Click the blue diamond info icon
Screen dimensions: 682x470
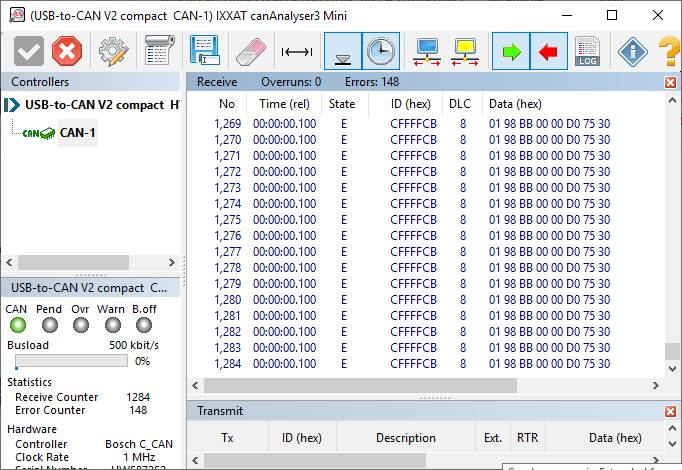pos(633,51)
